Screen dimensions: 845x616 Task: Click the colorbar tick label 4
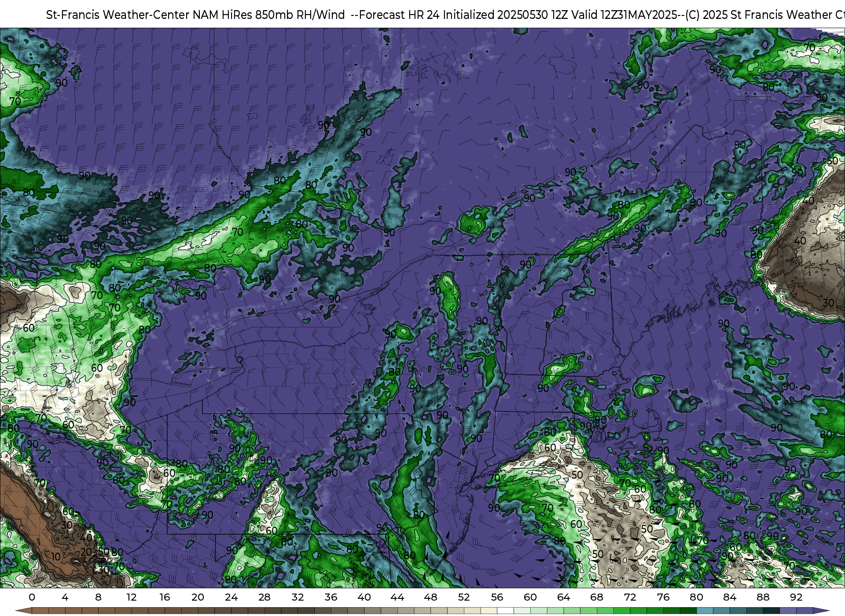tap(65, 597)
